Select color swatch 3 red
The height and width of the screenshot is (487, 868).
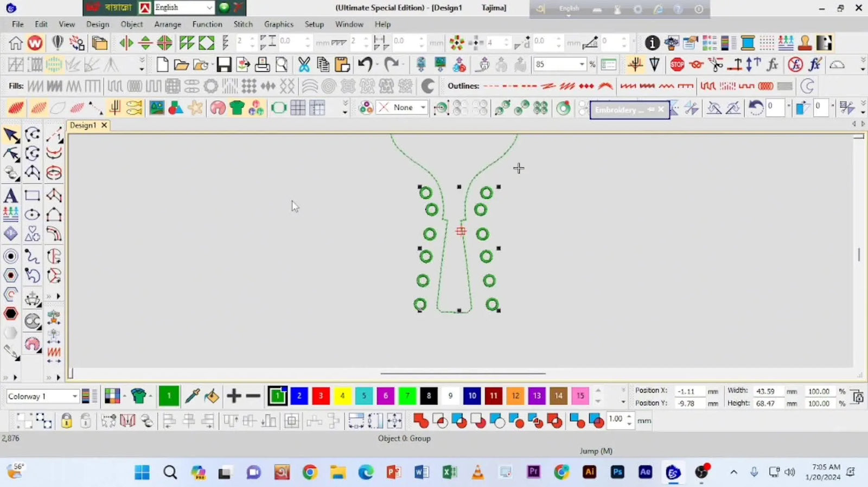tap(321, 396)
